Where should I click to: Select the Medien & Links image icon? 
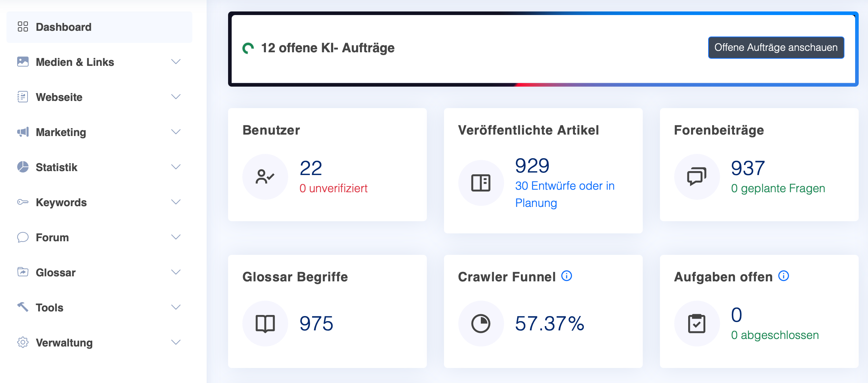click(23, 62)
